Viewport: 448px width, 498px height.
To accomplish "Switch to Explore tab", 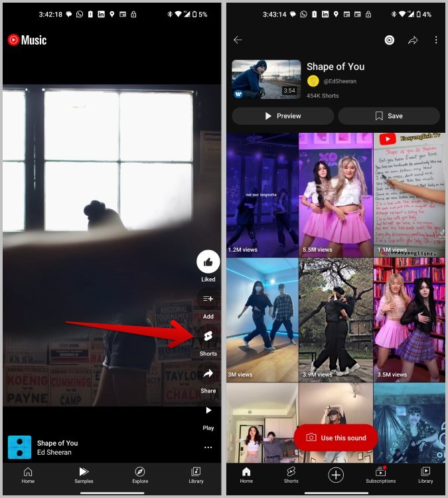I will (140, 475).
